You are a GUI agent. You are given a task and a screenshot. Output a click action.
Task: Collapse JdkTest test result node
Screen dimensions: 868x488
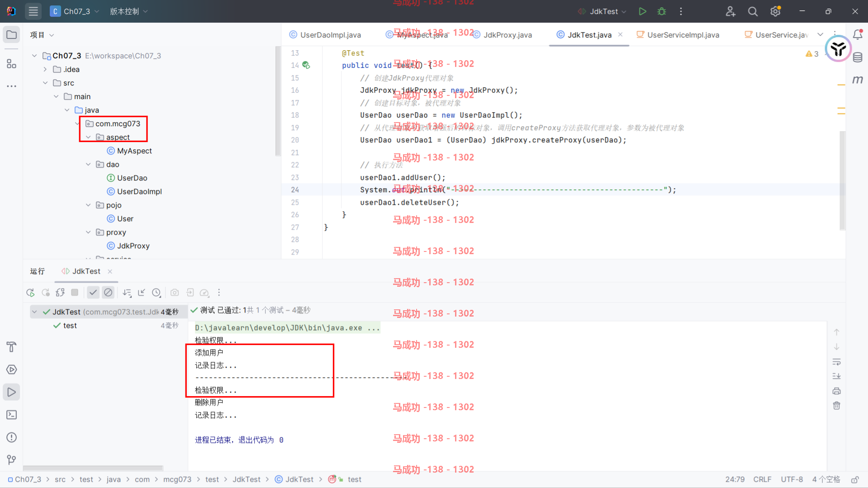pos(34,312)
